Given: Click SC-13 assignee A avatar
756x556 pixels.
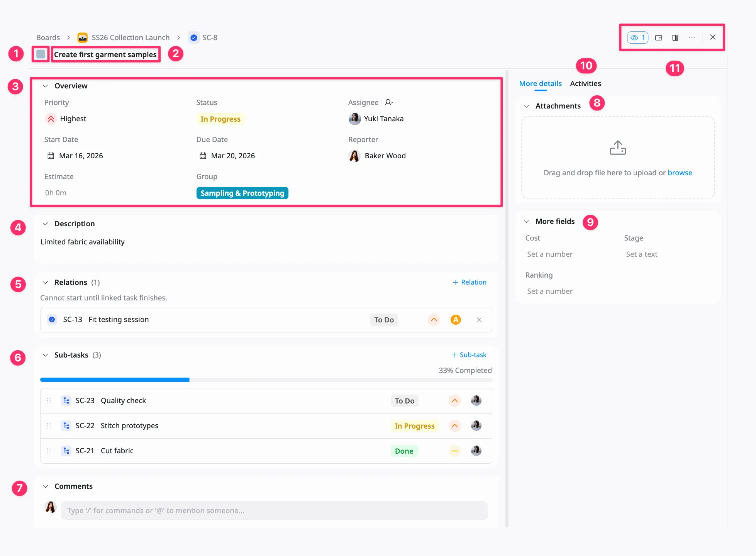Looking at the screenshot, I should tap(456, 320).
